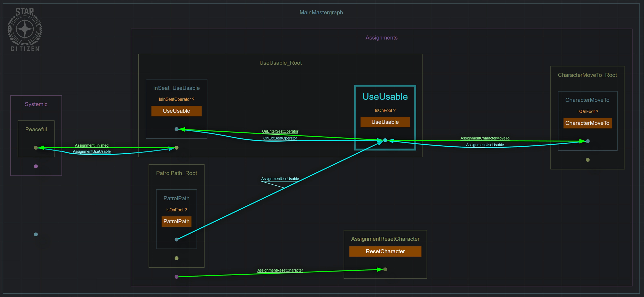
Task: Click the AssignmentFinished transition label
Action: (92, 145)
